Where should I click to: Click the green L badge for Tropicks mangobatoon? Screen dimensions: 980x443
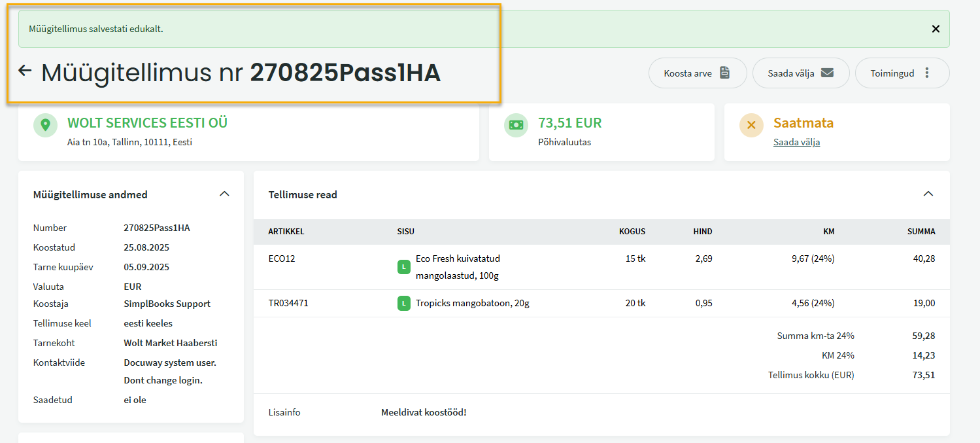tap(404, 304)
